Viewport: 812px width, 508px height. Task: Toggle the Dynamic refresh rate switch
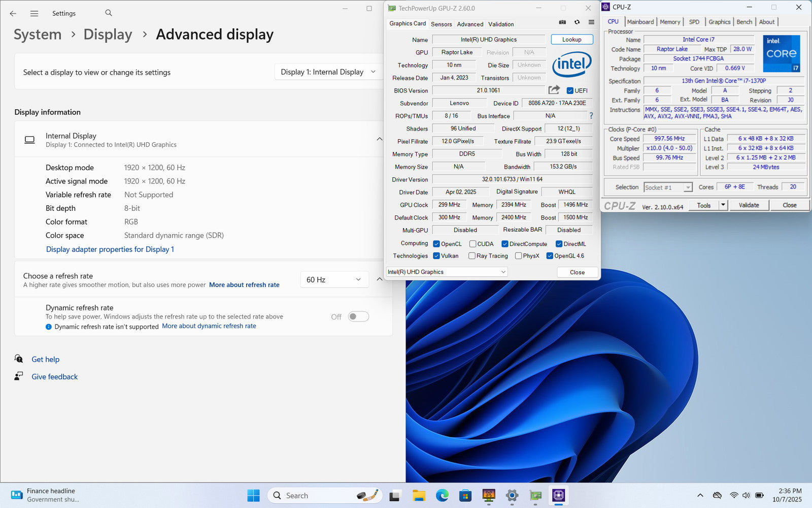click(x=358, y=316)
